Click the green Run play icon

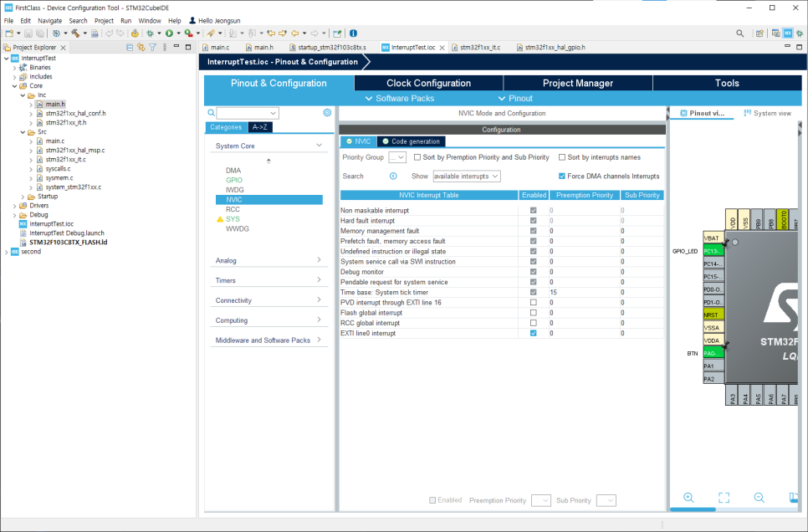point(169,33)
